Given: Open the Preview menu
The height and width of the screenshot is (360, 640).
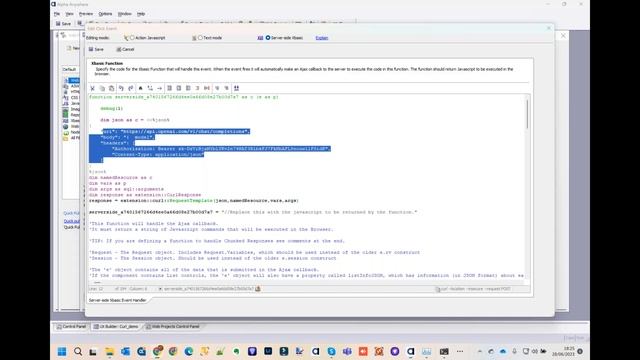Looking at the screenshot, I should tap(86, 14).
